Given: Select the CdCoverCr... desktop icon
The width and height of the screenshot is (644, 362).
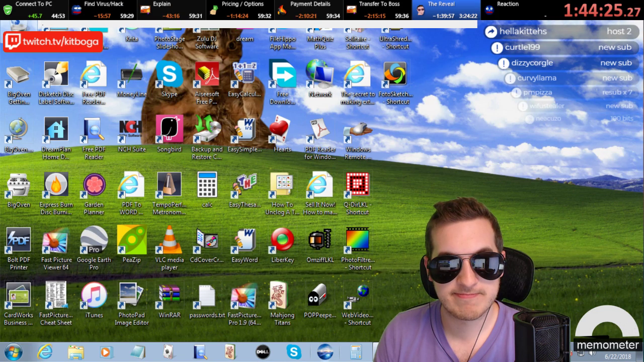Looking at the screenshot, I should pos(207,245).
